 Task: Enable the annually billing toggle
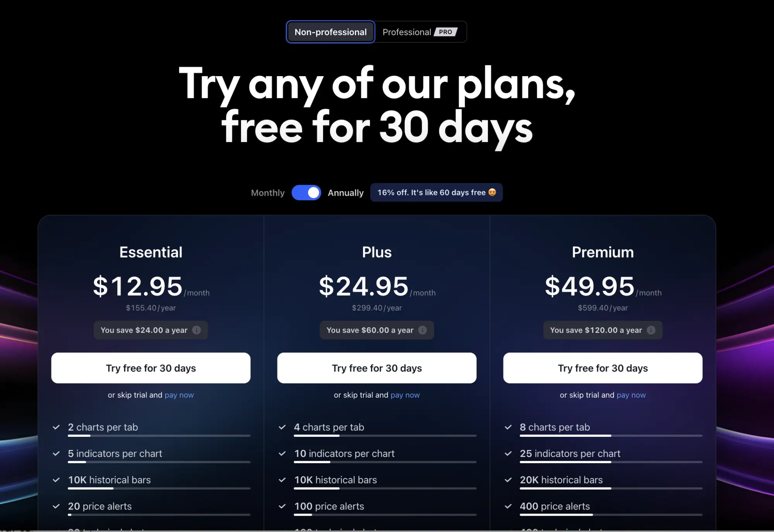click(x=307, y=192)
